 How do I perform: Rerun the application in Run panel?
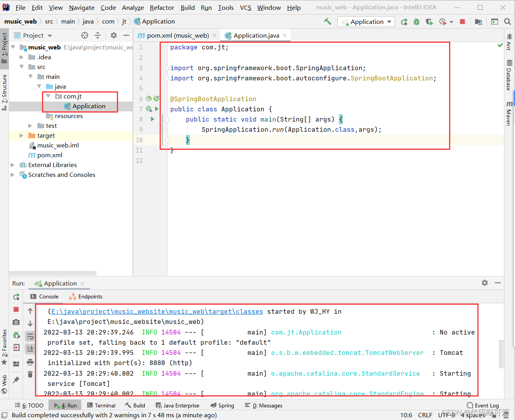(16, 297)
